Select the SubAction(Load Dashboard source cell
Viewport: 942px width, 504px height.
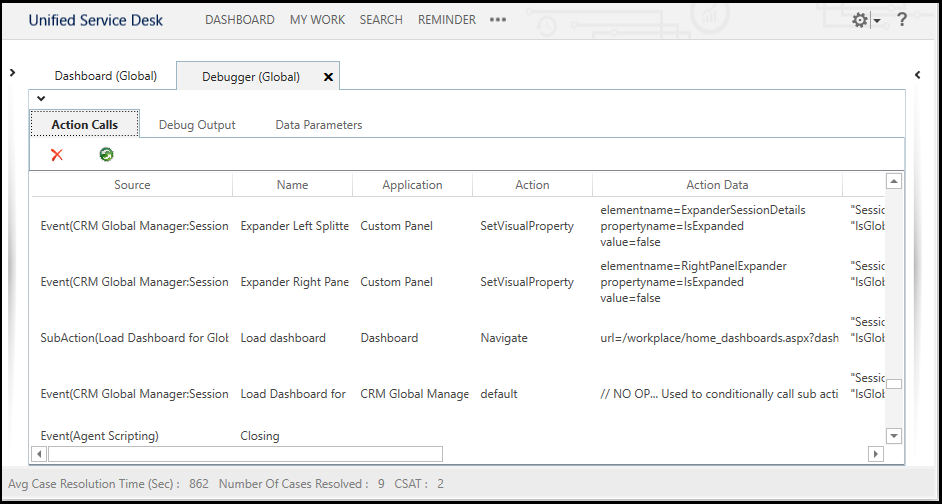135,338
